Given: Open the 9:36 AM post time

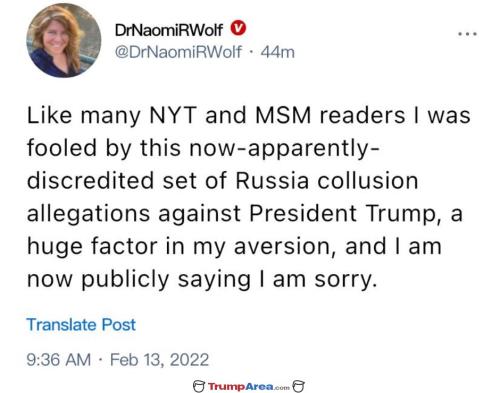Looking at the screenshot, I should 59,360.
